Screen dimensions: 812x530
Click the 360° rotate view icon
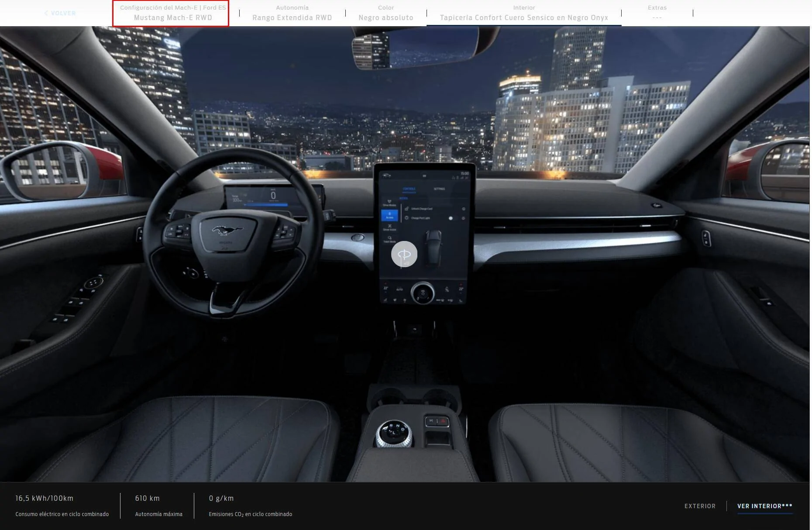click(404, 254)
